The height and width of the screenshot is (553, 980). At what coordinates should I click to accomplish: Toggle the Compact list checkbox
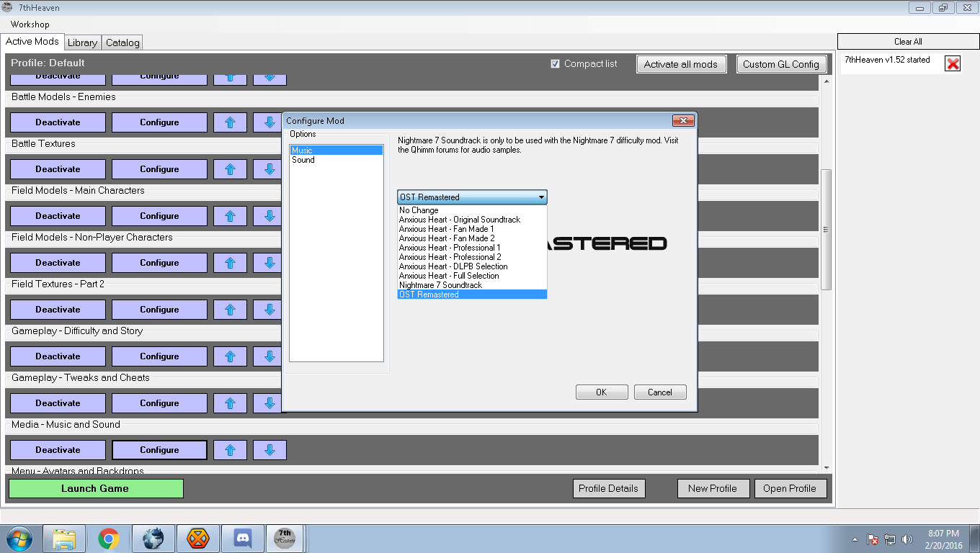[555, 63]
